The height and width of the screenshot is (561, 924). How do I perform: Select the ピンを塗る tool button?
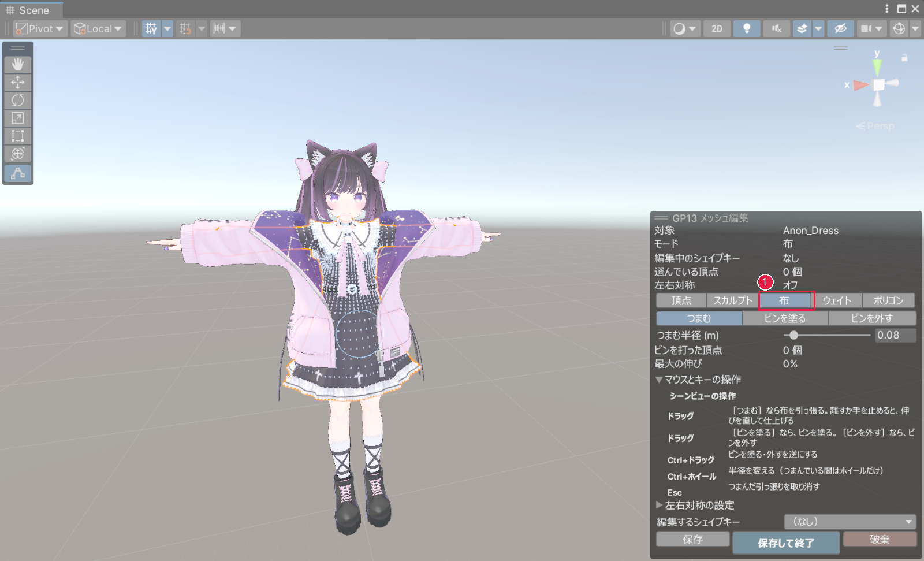point(785,318)
